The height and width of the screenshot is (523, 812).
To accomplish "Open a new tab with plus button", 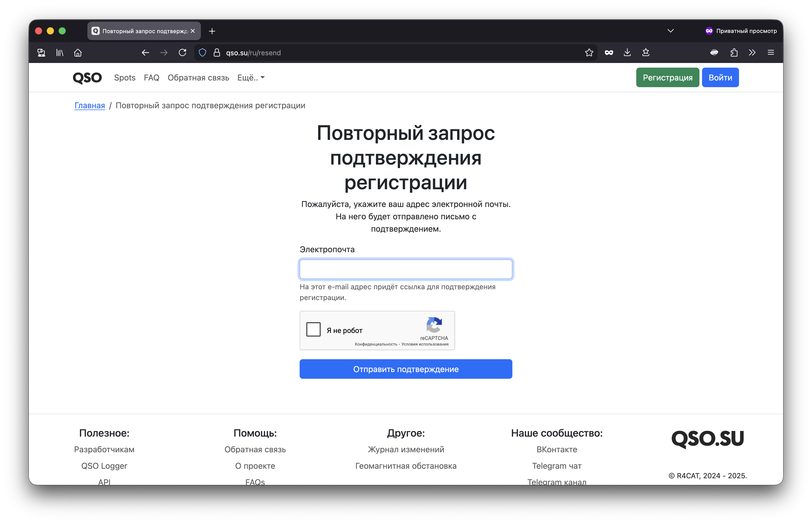I will [212, 31].
